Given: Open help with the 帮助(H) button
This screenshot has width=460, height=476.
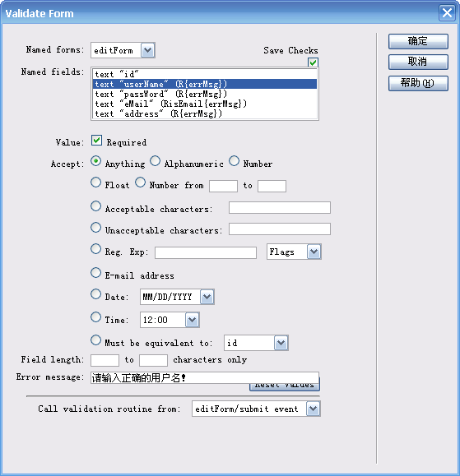Looking at the screenshot, I should [418, 83].
